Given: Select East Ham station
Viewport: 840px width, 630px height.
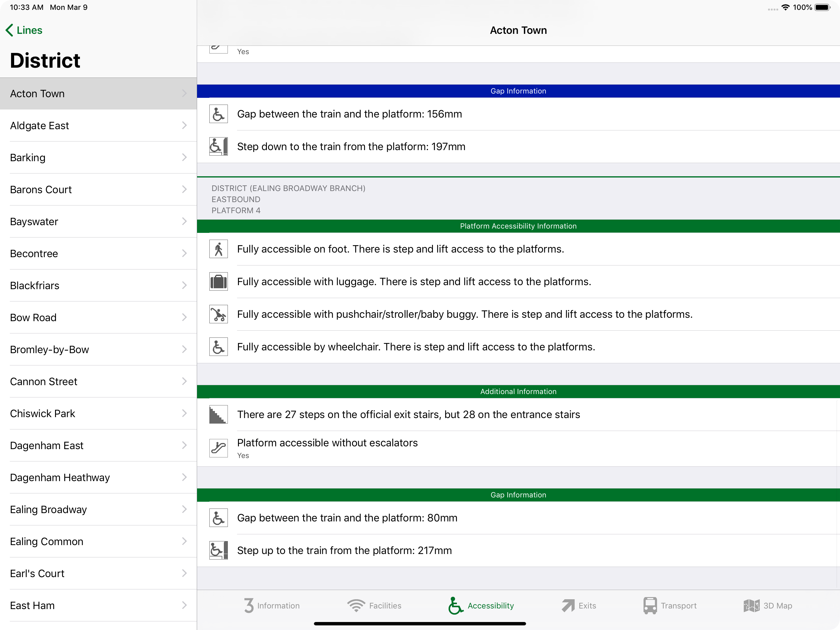Looking at the screenshot, I should coord(98,605).
